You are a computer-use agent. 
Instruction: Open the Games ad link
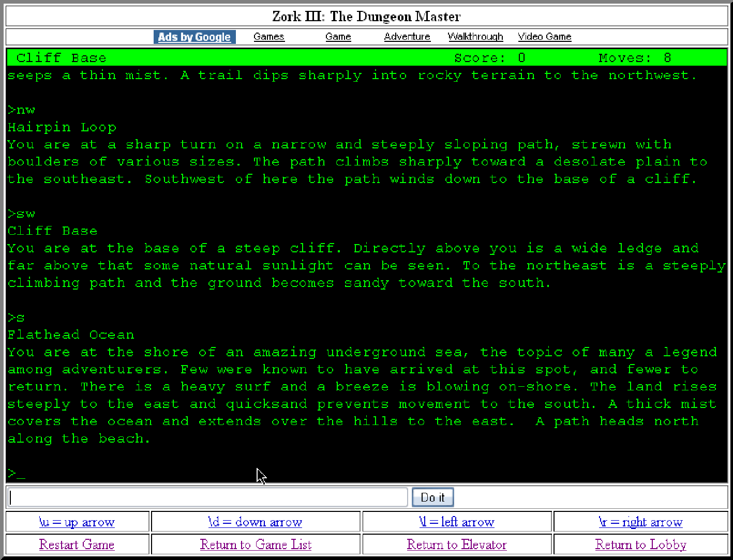(268, 37)
